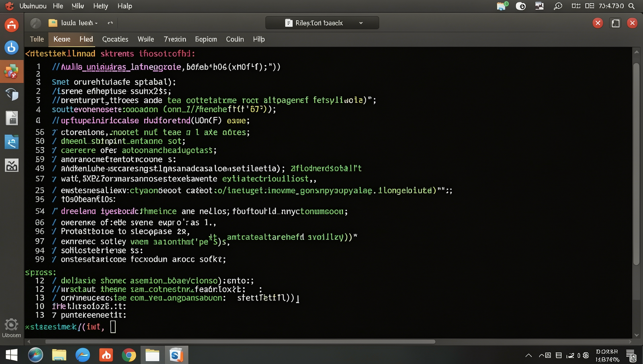
Task: Open the Wslle menu
Action: point(146,39)
